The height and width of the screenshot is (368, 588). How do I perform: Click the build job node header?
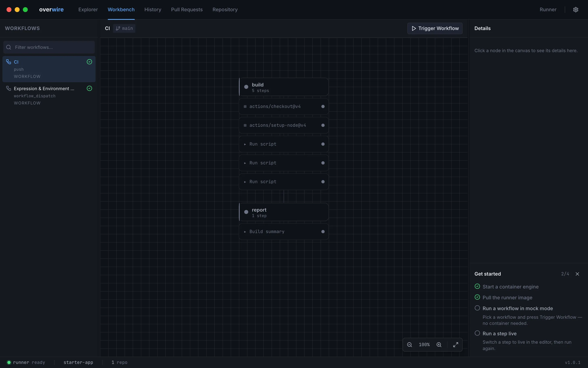(x=284, y=87)
